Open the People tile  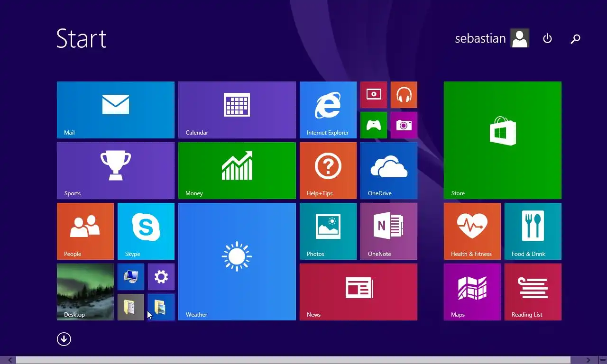85,231
